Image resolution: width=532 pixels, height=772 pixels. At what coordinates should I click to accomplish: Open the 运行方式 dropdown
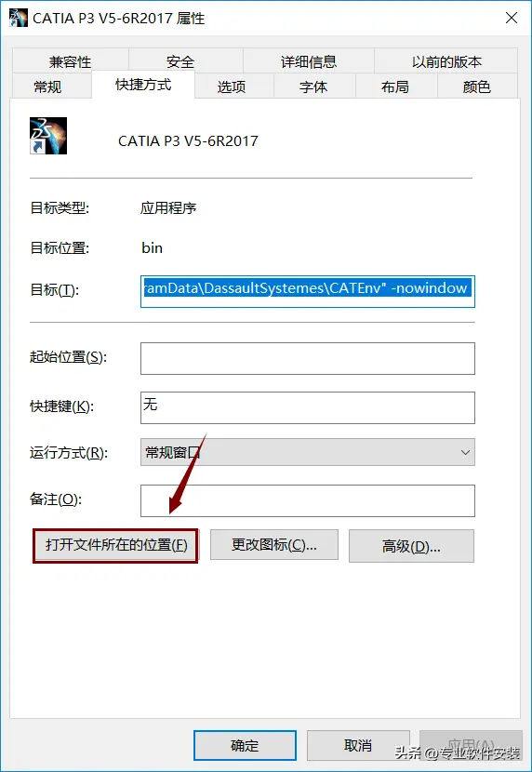[x=308, y=452]
